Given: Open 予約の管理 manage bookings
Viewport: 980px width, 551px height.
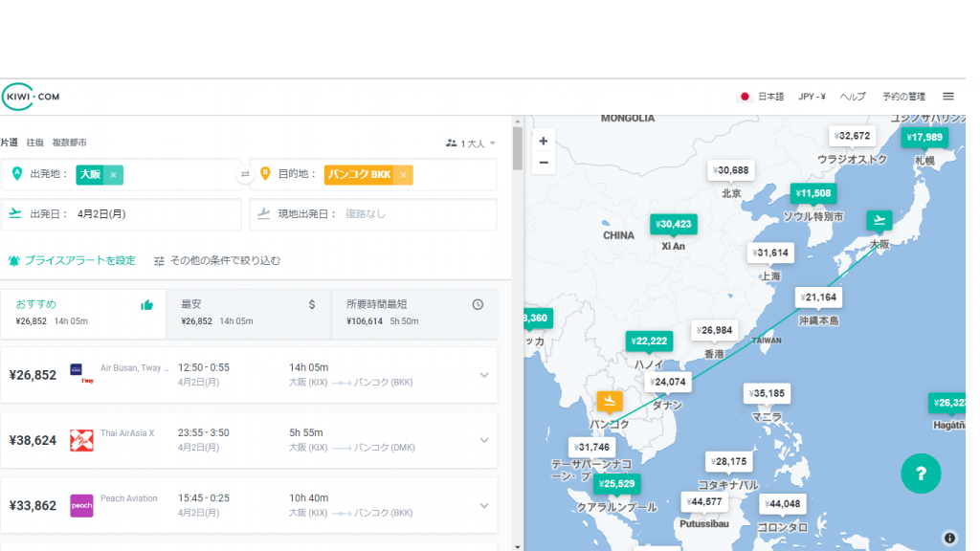Looking at the screenshot, I should click(x=903, y=97).
